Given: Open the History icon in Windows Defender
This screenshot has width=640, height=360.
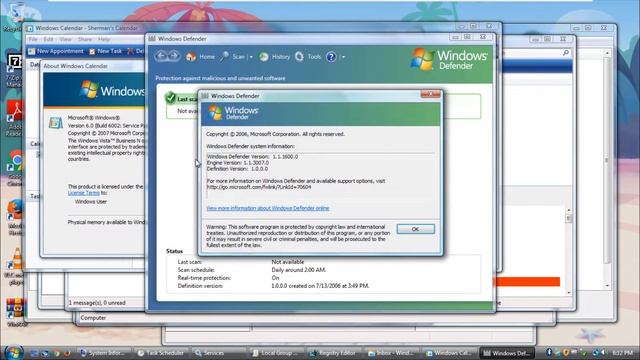Looking at the screenshot, I should click(x=264, y=57).
